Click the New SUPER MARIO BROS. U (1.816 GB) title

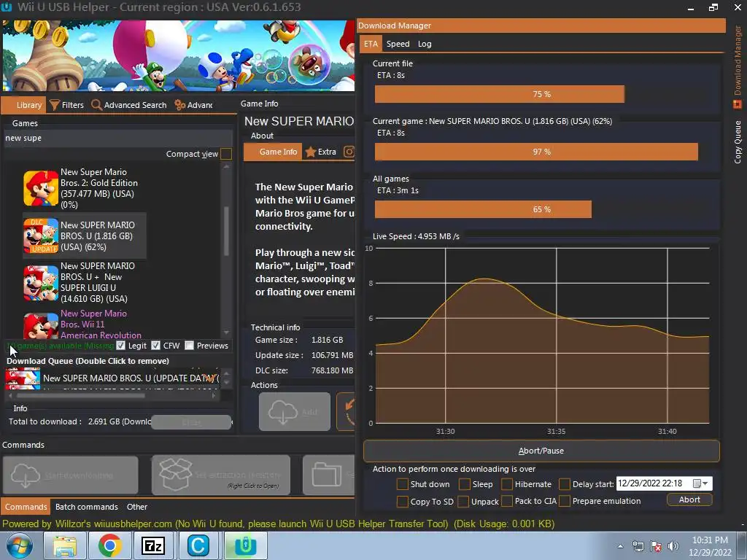97,236
